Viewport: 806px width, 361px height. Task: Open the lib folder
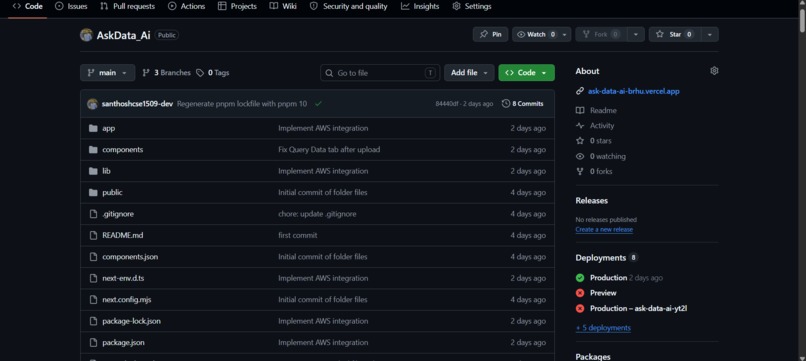tap(106, 171)
